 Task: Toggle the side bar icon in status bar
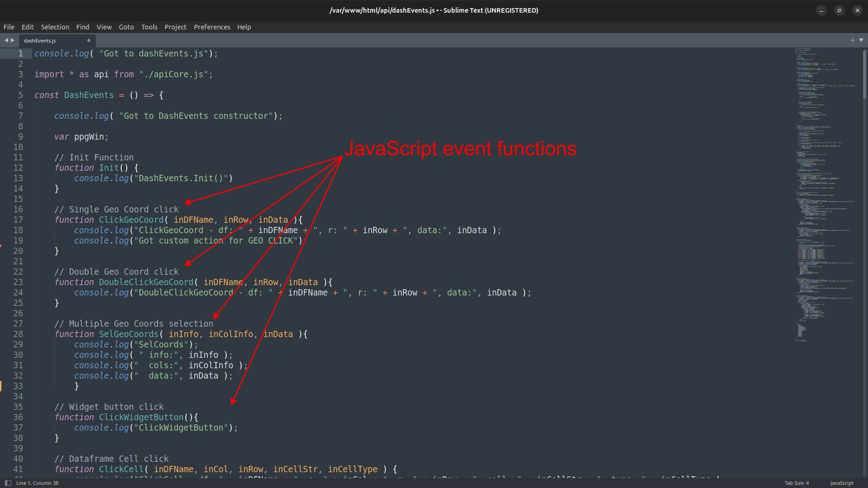point(8,483)
